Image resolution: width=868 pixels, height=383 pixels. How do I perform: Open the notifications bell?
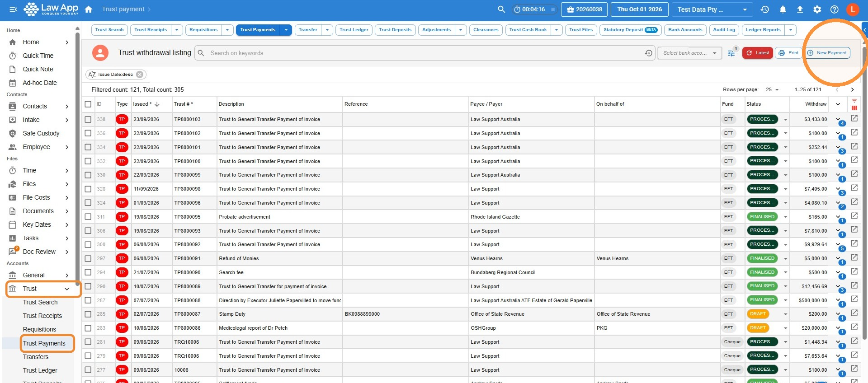(x=783, y=9)
